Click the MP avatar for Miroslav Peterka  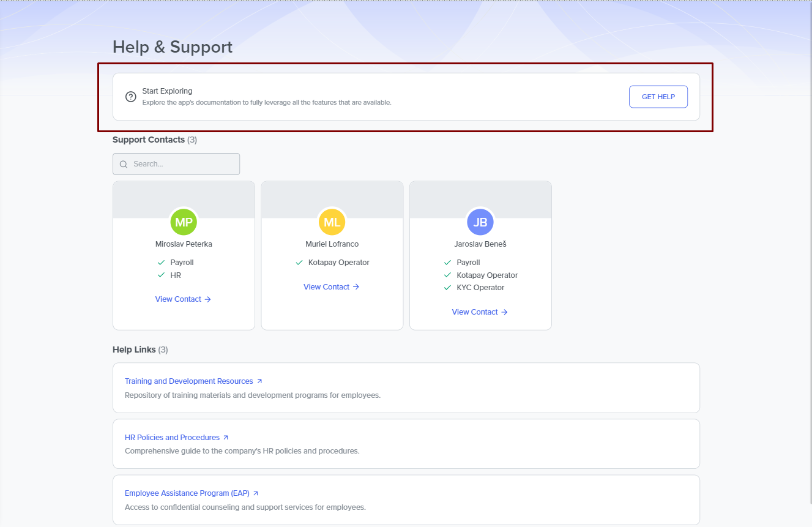184,222
